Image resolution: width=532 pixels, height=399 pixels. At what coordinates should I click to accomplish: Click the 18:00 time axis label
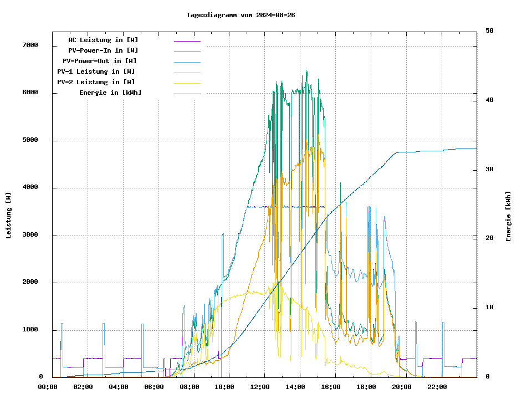366,387
